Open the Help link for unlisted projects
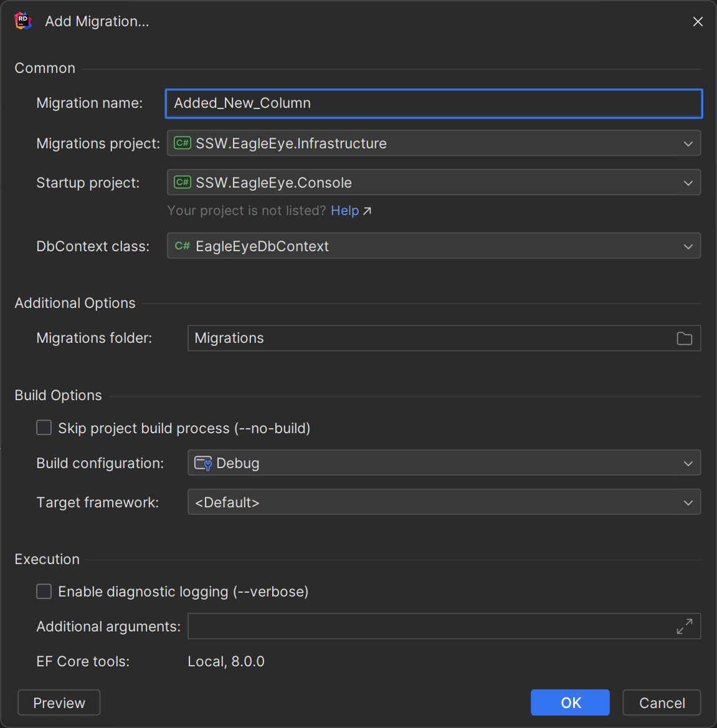 344,211
